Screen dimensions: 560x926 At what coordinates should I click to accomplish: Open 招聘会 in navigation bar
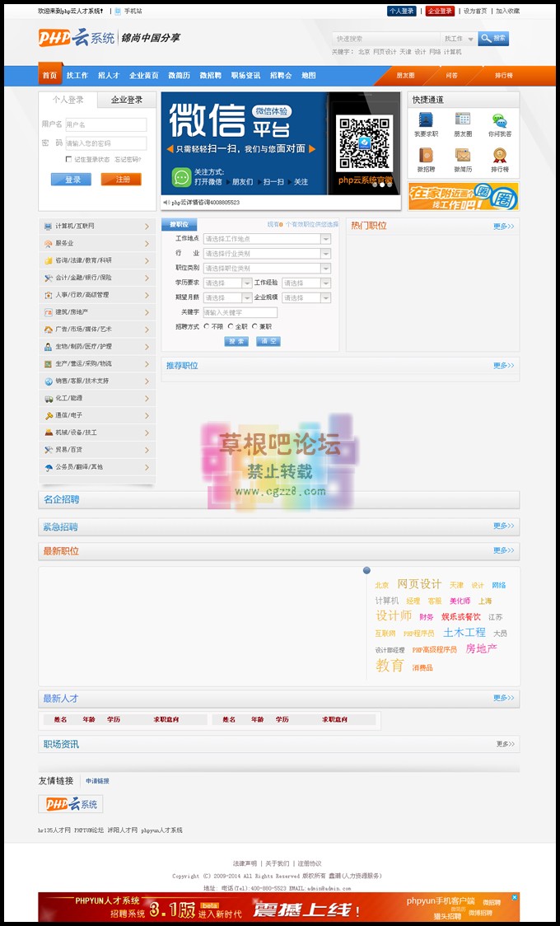click(281, 75)
